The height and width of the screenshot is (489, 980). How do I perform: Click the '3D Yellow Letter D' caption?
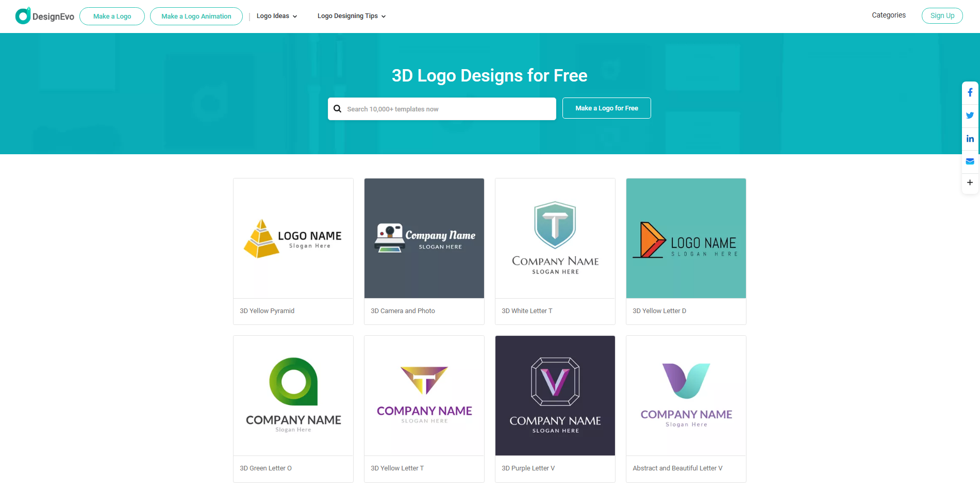(x=659, y=311)
